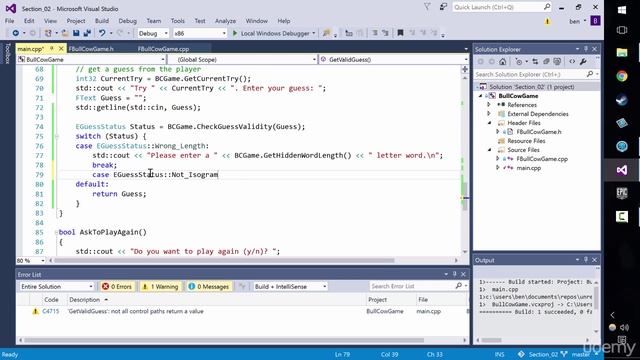Open the Debug configuration dropdown
Image resolution: width=640 pixels, height=360 pixels.
pyautogui.click(x=153, y=33)
